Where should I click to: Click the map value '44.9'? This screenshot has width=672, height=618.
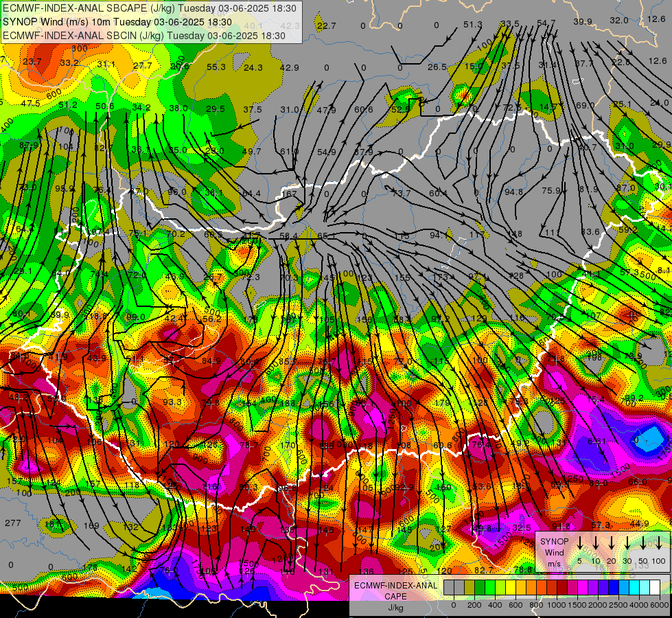640,523
